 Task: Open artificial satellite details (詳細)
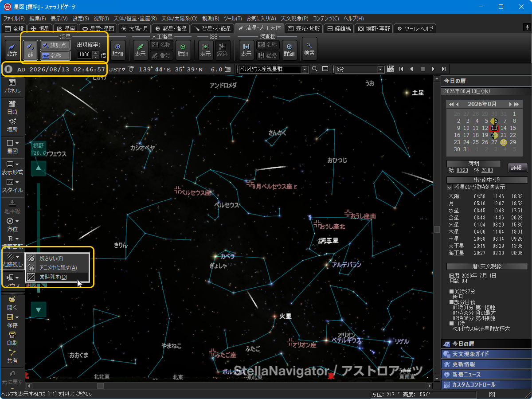point(183,50)
